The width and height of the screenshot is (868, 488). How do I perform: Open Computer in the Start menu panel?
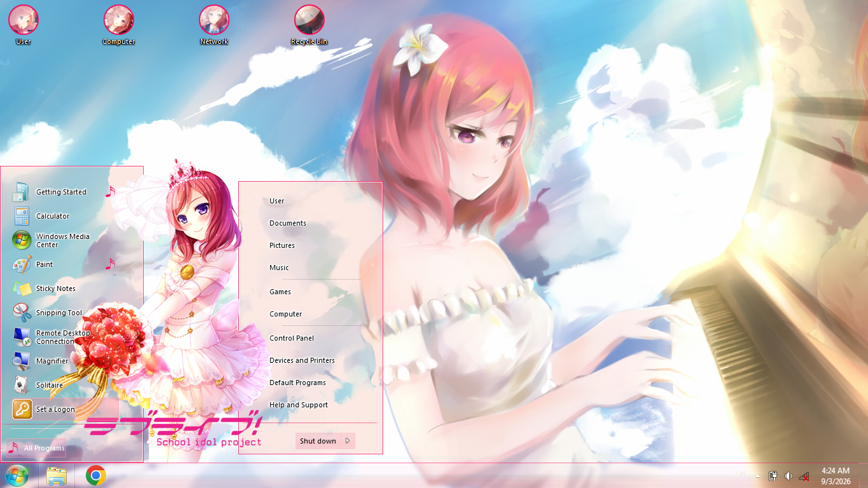[286, 314]
